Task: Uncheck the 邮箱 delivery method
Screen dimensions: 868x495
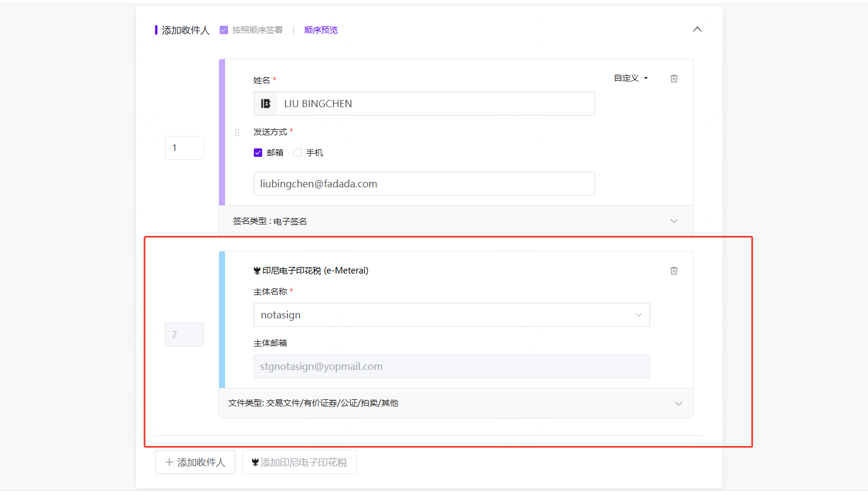Action: [258, 153]
